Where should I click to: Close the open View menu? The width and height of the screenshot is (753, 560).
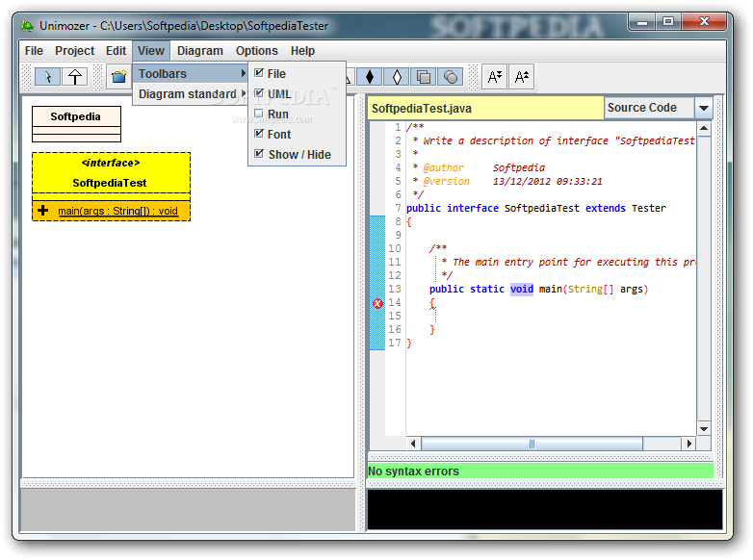tap(151, 51)
